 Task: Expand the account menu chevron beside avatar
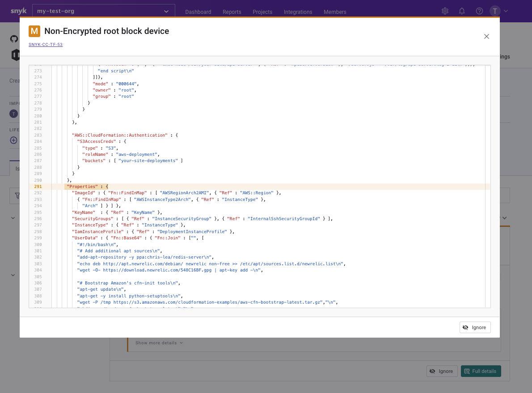506,11
